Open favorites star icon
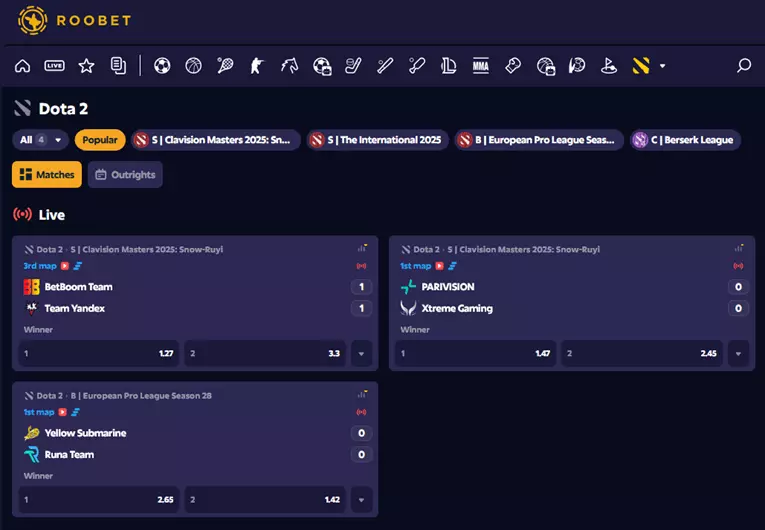This screenshot has width=765, height=530. point(86,65)
